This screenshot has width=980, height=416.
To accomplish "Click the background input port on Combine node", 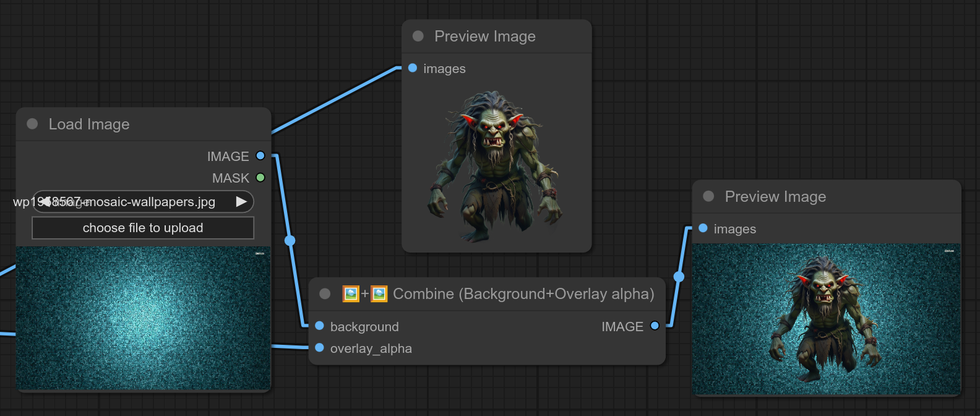I will (319, 326).
